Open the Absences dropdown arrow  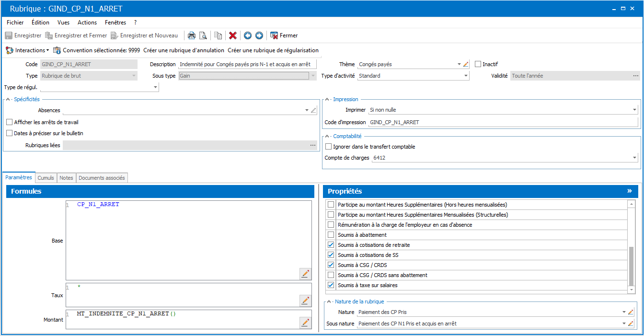(307, 110)
